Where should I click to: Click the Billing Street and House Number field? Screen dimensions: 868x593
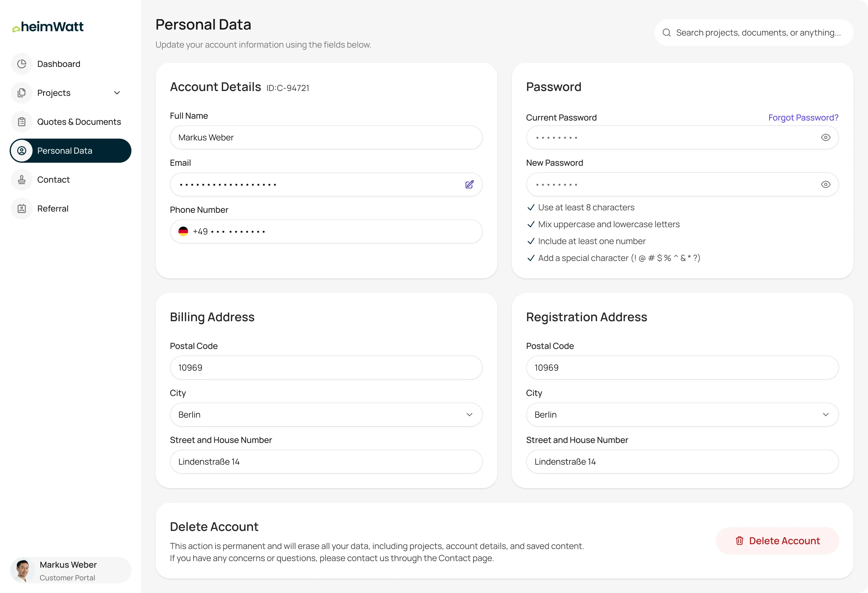(x=326, y=462)
